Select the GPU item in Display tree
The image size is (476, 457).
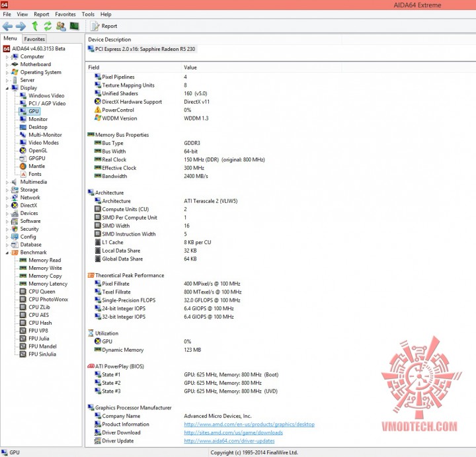pos(34,111)
